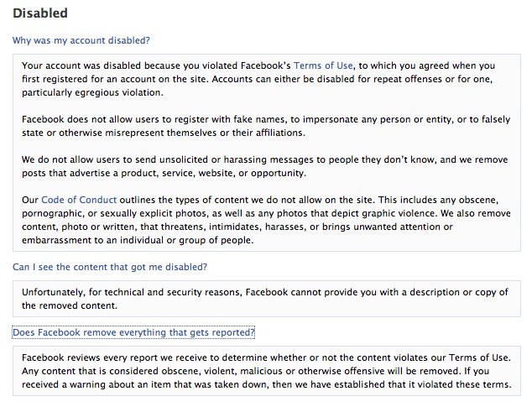
Task: Click "Accounts can either be disabled" sentence
Action: [x=352, y=79]
